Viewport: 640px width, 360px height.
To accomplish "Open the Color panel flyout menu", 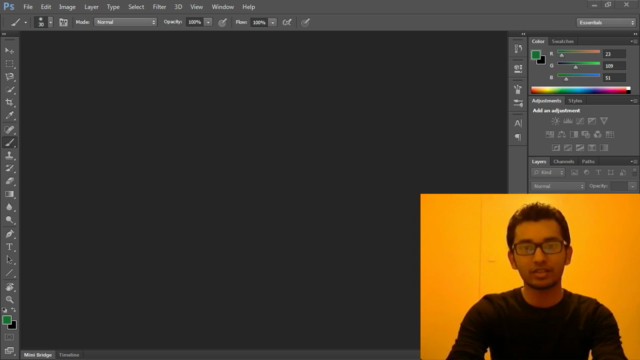I will click(634, 41).
